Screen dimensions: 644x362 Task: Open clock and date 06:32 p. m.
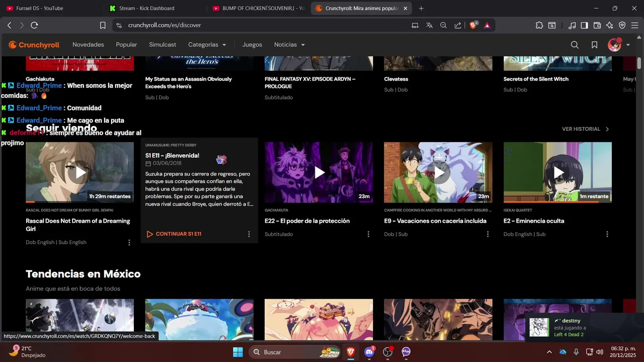click(x=623, y=352)
